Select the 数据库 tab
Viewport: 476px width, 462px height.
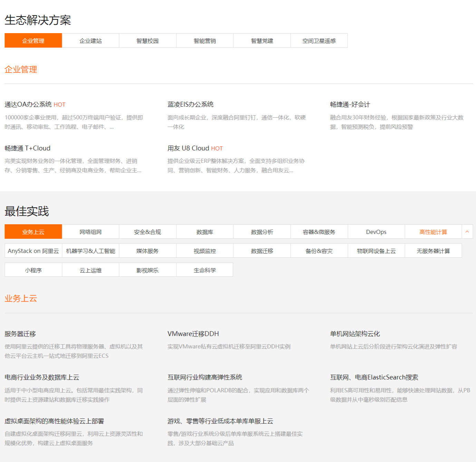(205, 232)
